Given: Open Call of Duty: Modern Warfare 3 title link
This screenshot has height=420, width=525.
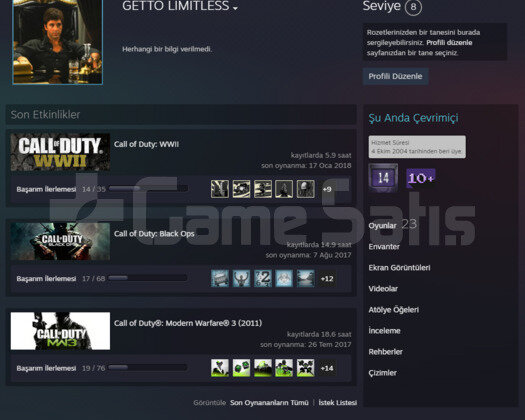Looking at the screenshot, I should (x=188, y=323).
